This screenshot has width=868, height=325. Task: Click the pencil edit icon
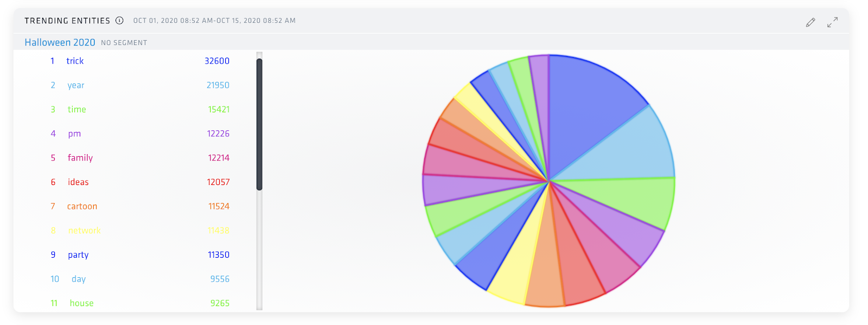810,22
